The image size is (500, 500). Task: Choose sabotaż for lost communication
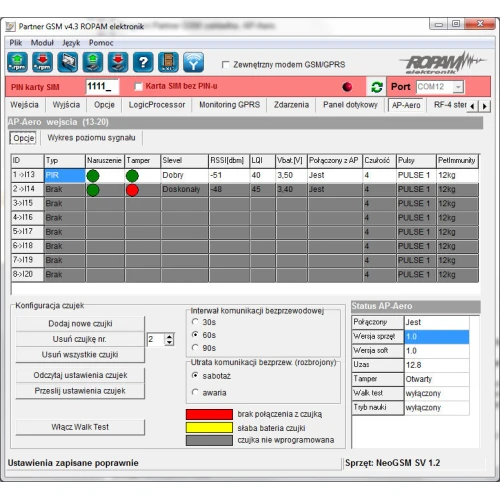[195, 376]
